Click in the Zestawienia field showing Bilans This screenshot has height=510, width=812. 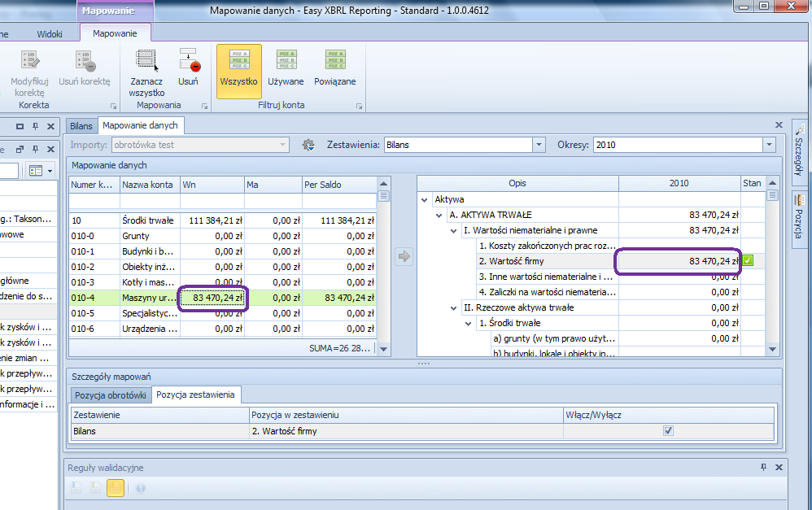click(458, 145)
